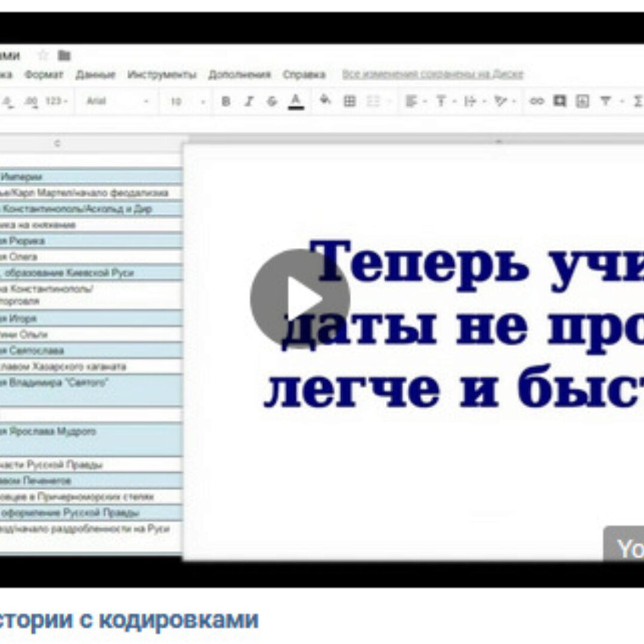Click the move to folder icon
644x644 pixels.
(64, 55)
